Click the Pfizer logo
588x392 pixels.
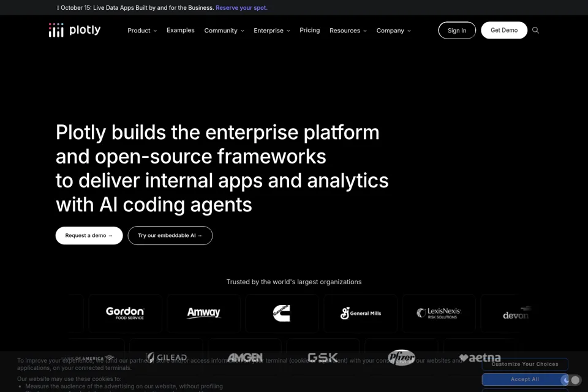tap(401, 357)
